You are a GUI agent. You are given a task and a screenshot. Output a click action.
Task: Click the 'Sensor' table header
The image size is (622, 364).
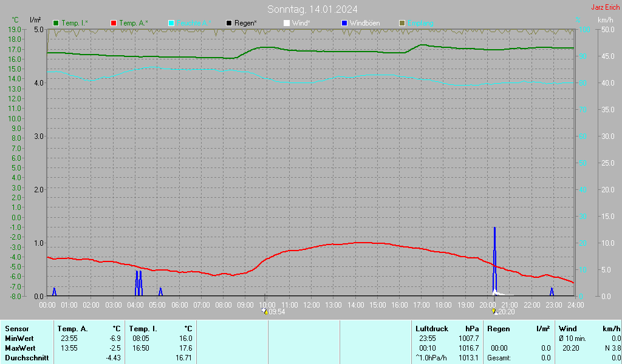(x=17, y=329)
